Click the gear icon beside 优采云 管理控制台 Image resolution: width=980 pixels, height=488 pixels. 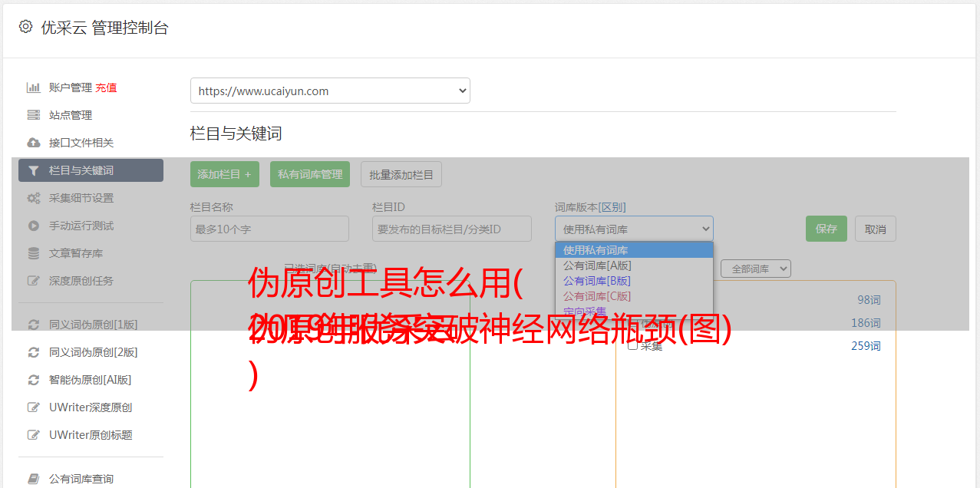pyautogui.click(x=26, y=27)
